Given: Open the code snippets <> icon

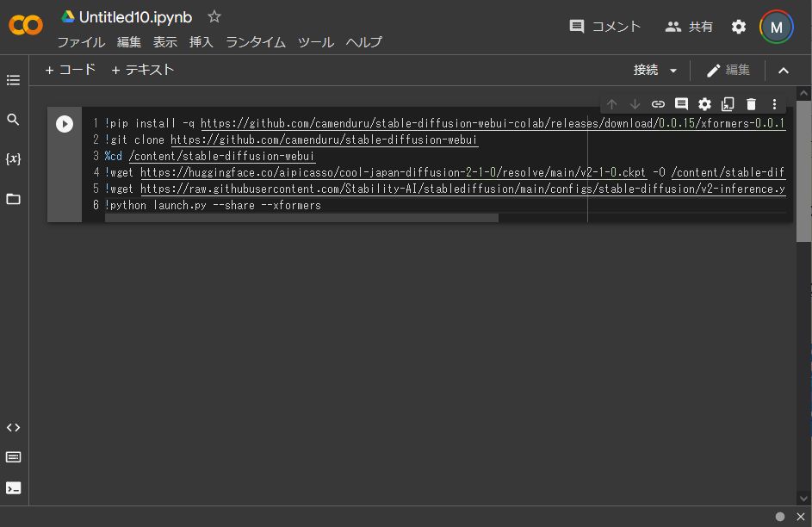Looking at the screenshot, I should click(x=14, y=428).
